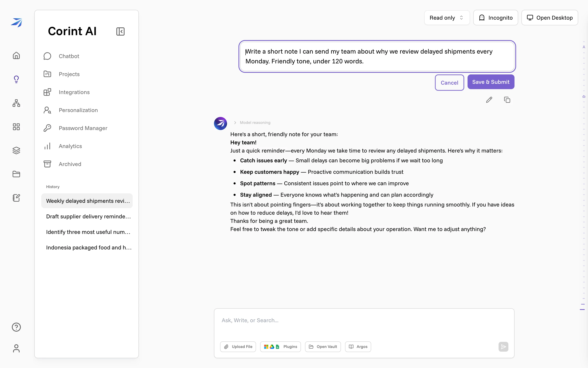Open Weekly delayed shipments history chat
Viewport: 588px width, 368px height.
click(x=87, y=201)
